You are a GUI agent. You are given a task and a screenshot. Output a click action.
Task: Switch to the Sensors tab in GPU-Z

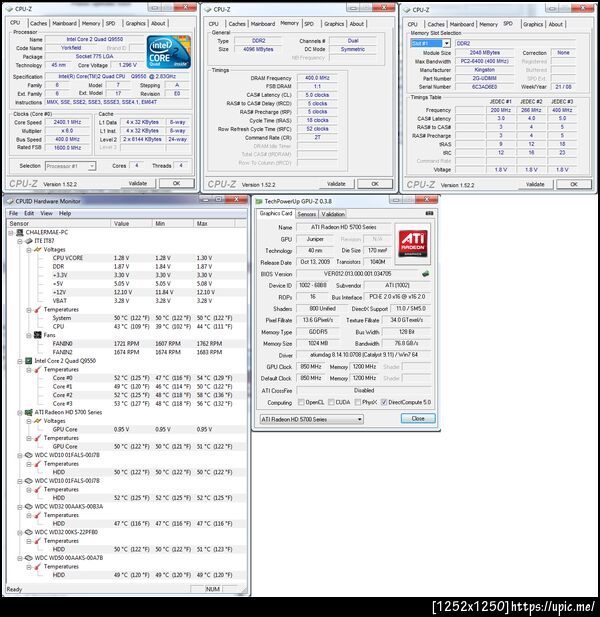pyautogui.click(x=306, y=214)
